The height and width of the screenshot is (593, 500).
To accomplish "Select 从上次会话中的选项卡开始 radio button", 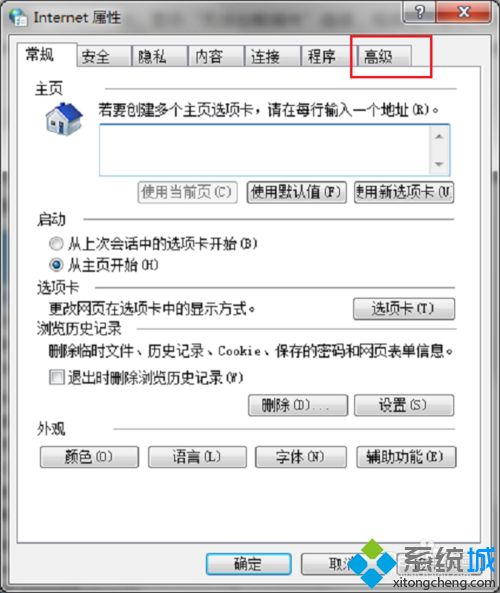I will tap(56, 244).
